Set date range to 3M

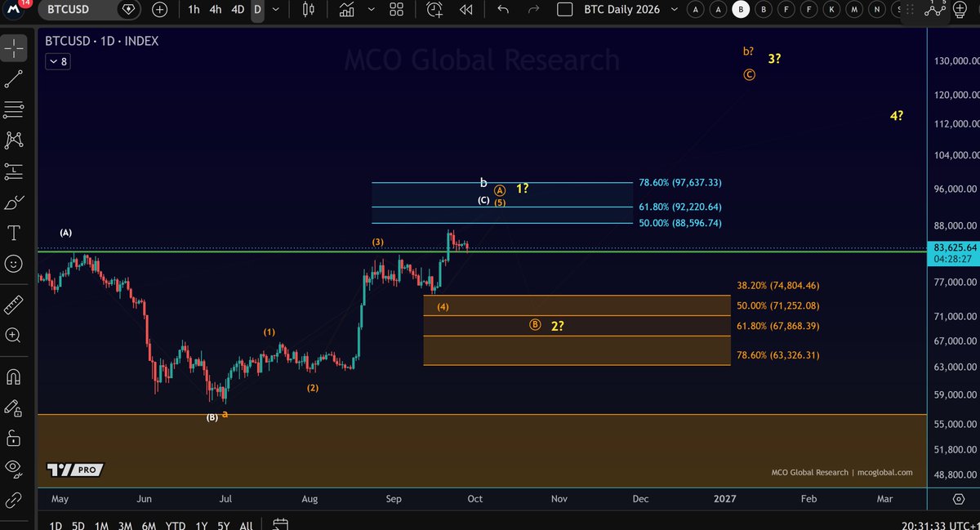(125, 524)
